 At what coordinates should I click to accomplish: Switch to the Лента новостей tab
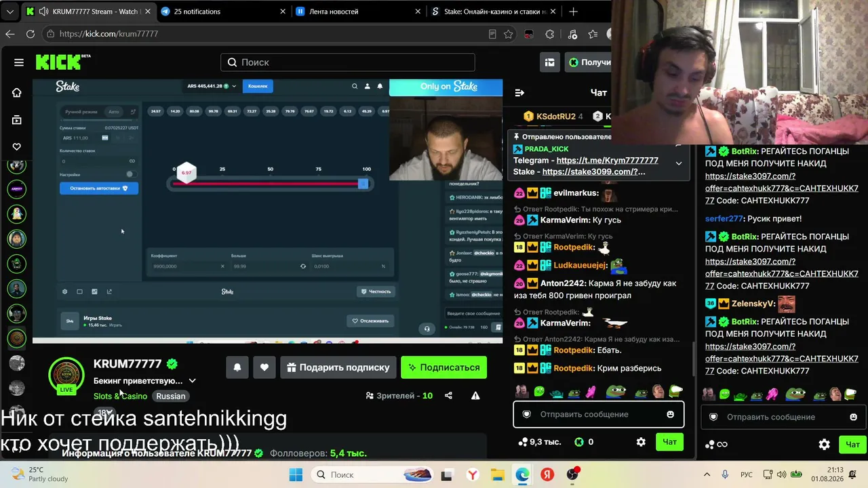(358, 12)
